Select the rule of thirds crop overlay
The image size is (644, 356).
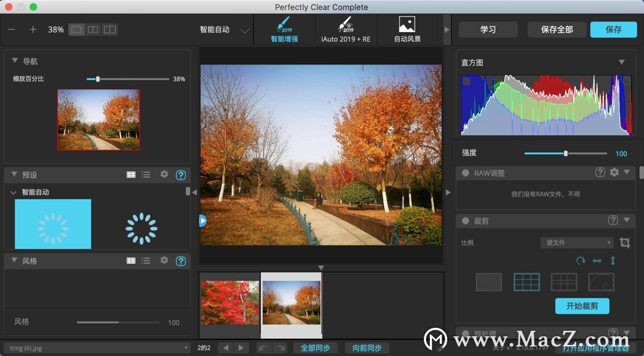pos(527,282)
